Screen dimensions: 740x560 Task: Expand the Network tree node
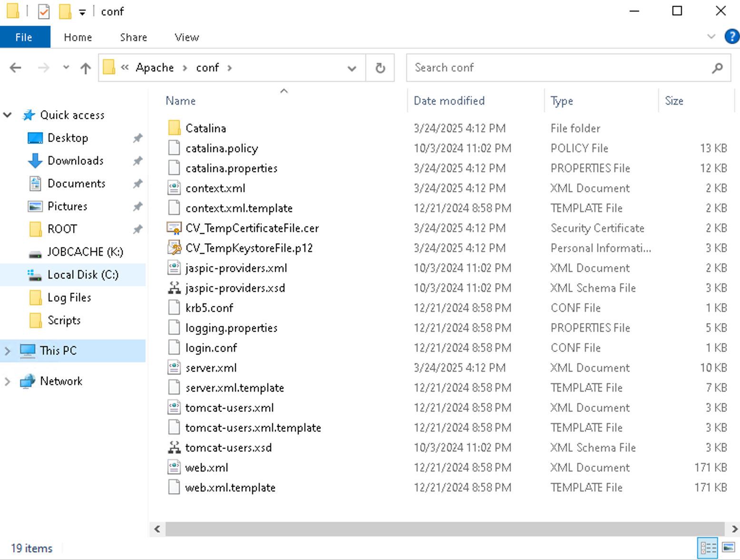tap(8, 381)
